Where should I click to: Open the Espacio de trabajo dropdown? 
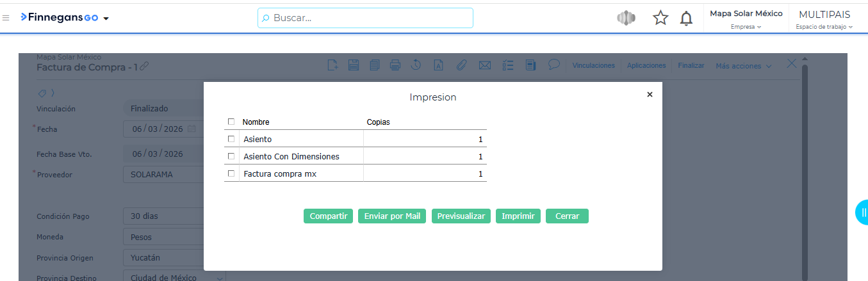coord(824,27)
